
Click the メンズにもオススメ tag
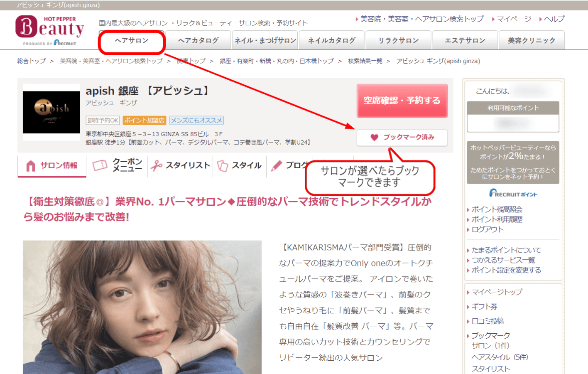point(197,121)
